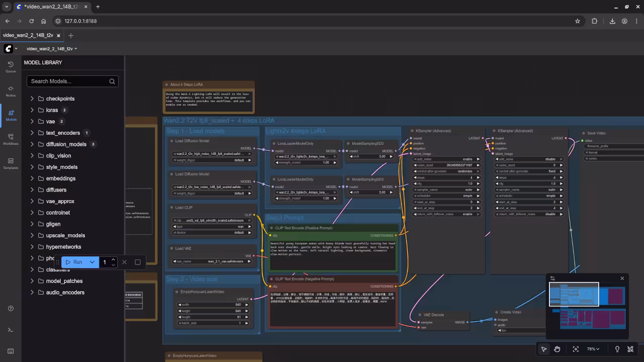Screen dimensions: 644x362
Task: Click the Search Models input field
Action: [68, 81]
